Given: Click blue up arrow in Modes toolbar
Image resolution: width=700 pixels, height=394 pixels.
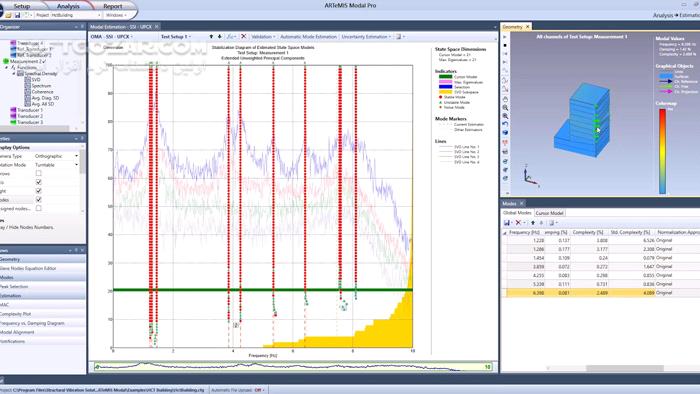Looking at the screenshot, I should coord(533,223).
